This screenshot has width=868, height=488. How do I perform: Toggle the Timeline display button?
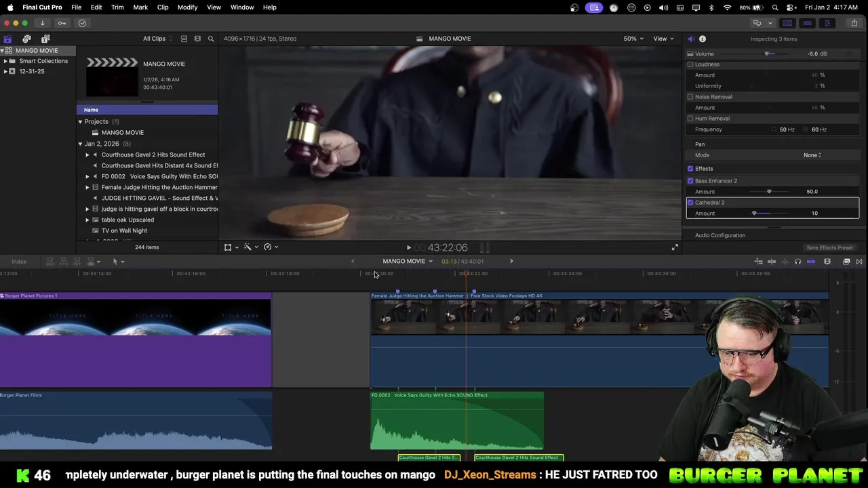[x=807, y=23]
